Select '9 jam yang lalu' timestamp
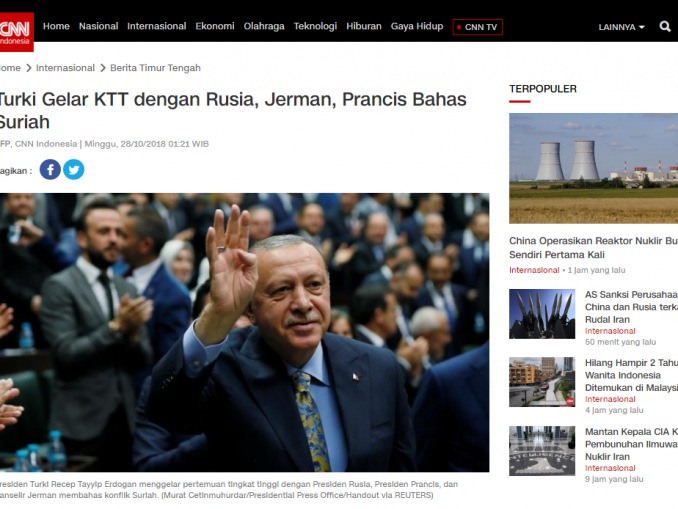Screen dimensions: 678x509 click(614, 479)
